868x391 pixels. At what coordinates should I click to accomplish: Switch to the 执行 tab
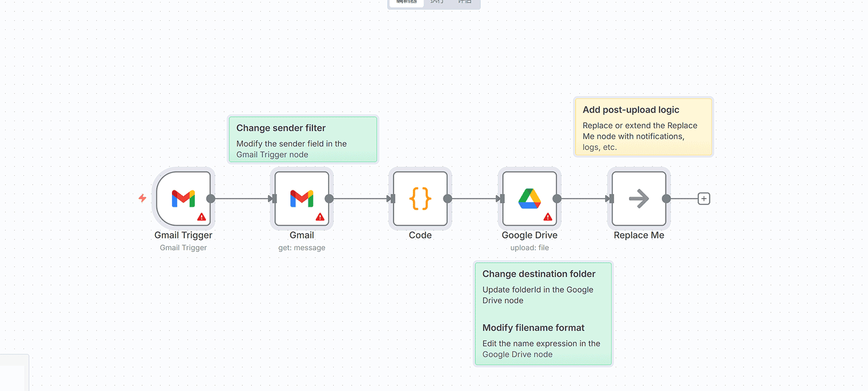(x=437, y=2)
